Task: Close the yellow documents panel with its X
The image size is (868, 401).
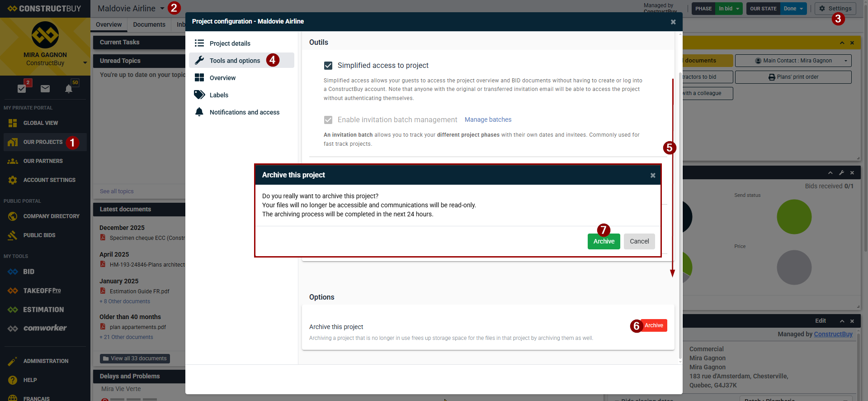Action: pos(852,43)
